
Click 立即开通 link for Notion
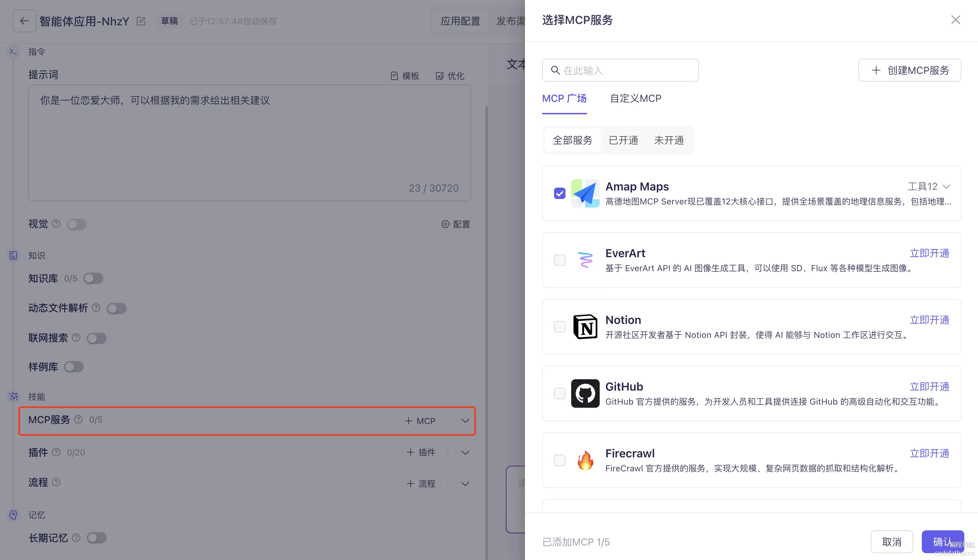929,320
